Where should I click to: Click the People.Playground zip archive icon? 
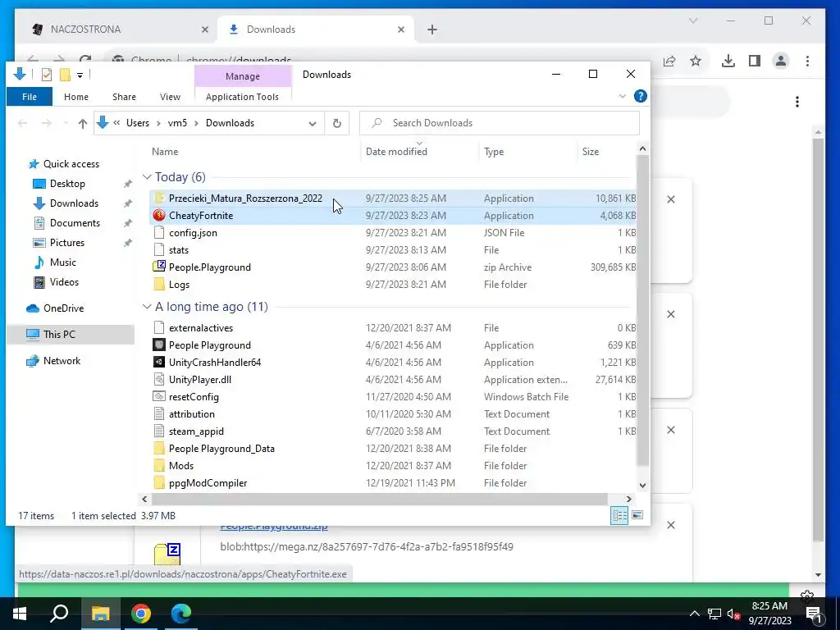(x=159, y=267)
